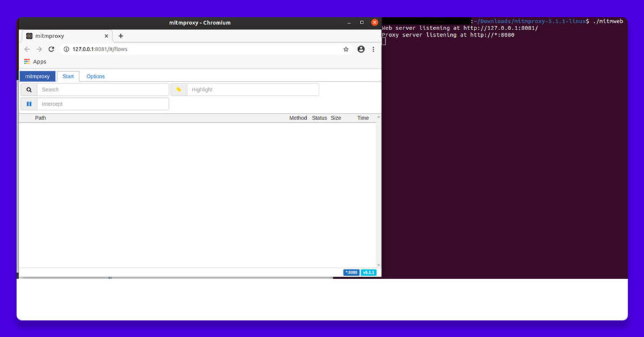Open a new browser tab
The image size is (644, 337).
(x=121, y=36)
